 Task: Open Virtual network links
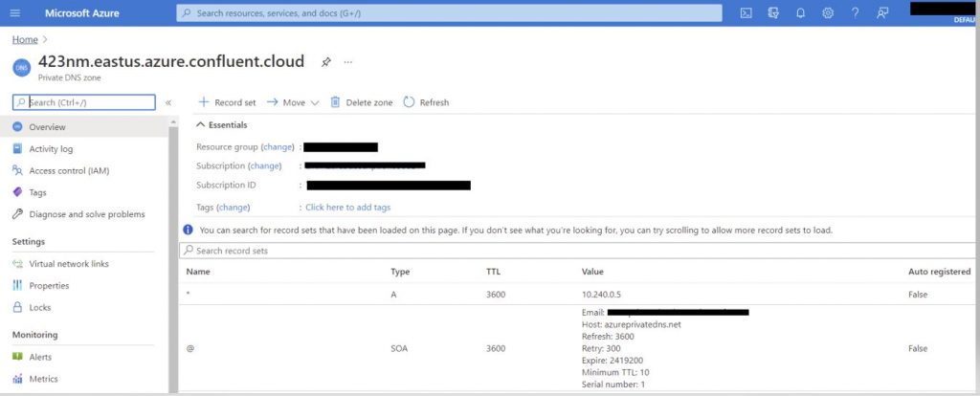point(69,264)
